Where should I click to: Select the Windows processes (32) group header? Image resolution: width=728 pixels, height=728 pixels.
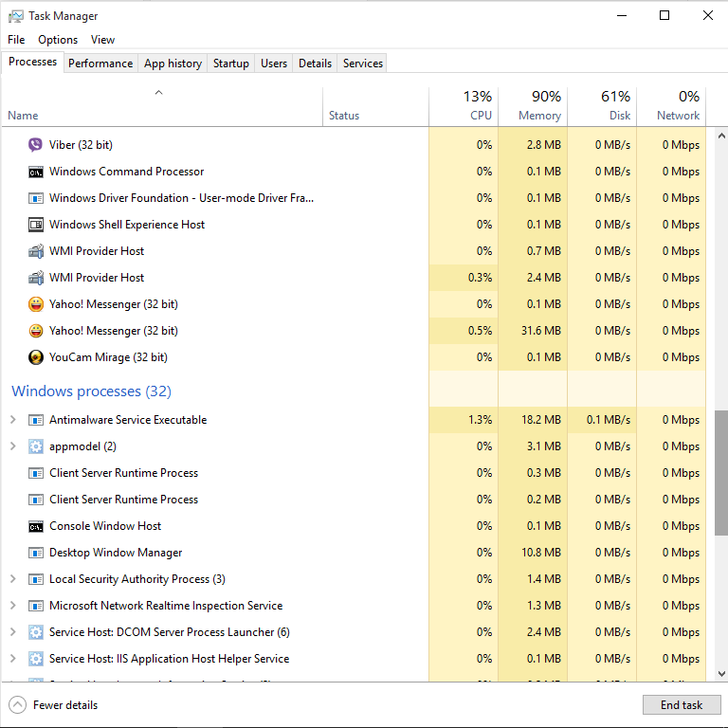pyautogui.click(x=91, y=391)
